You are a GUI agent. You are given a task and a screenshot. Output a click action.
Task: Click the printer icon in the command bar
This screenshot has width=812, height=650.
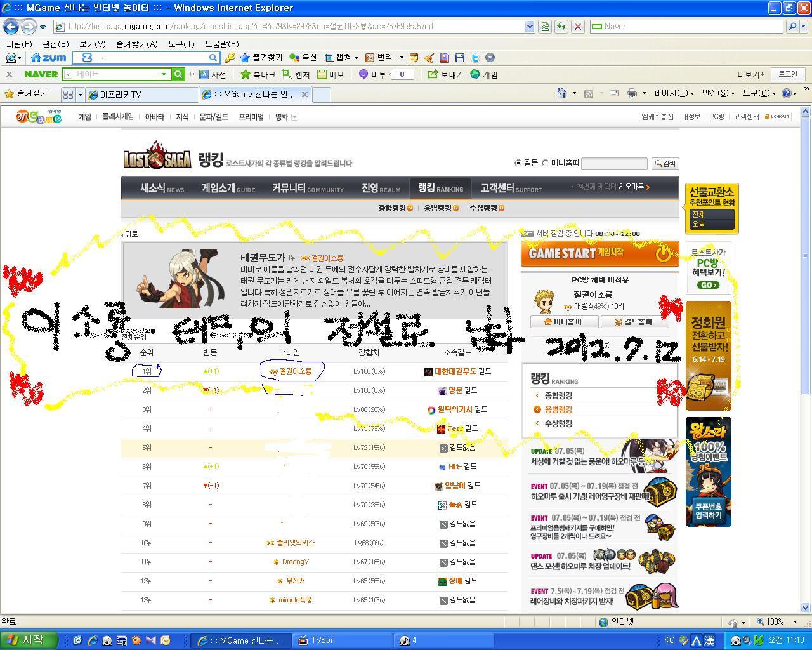pyautogui.click(x=631, y=93)
